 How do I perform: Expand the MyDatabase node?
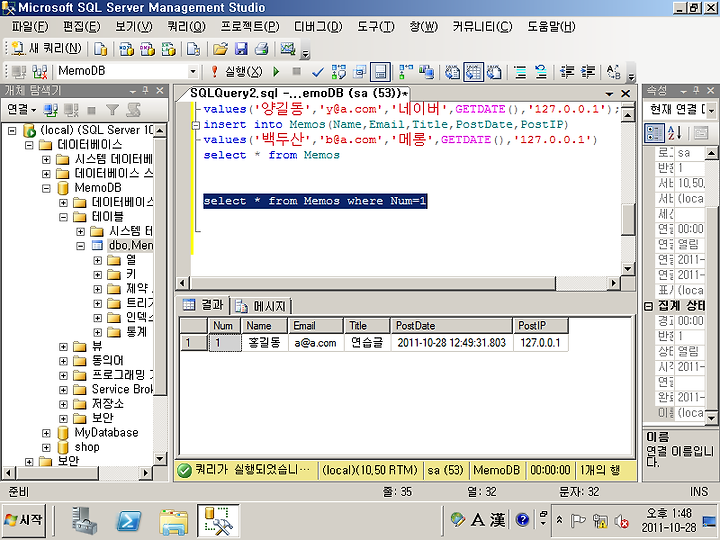click(x=46, y=433)
